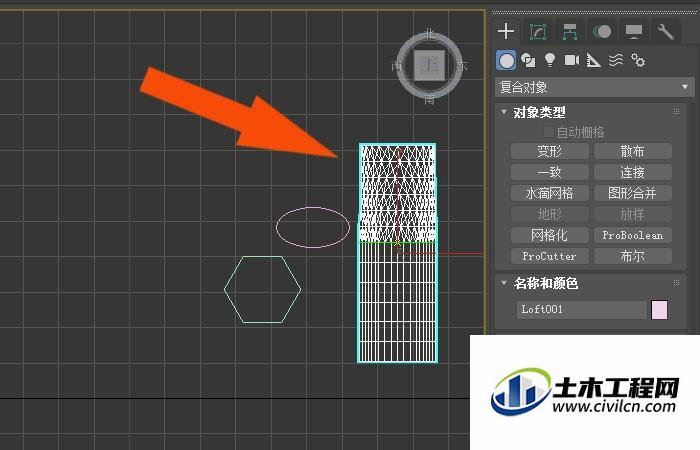
Task: Click the ViewCube north compass label
Action: coord(429,33)
